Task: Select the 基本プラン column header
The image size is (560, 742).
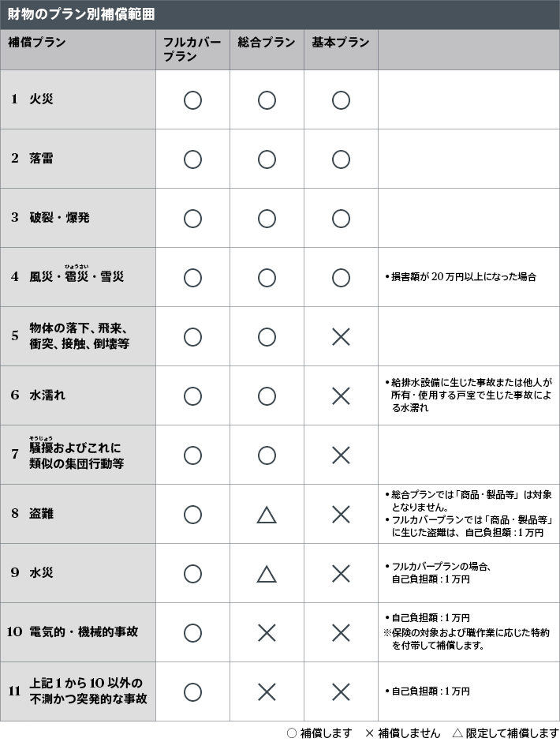Action: (x=341, y=43)
